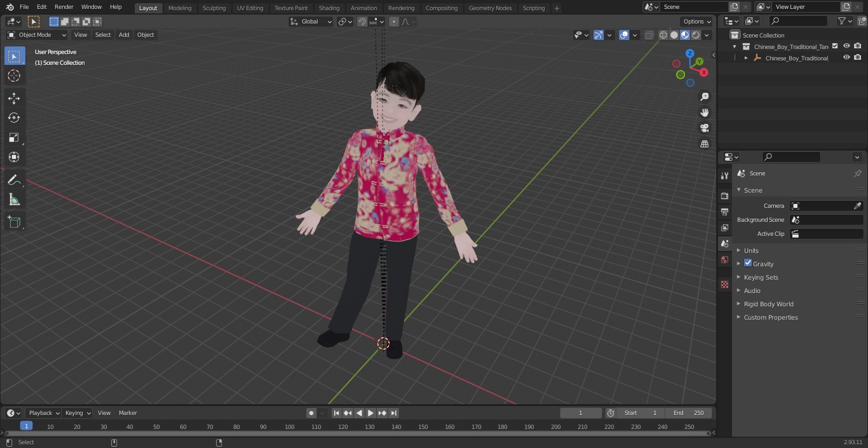Open Output properties tab
The width and height of the screenshot is (868, 448).
tap(724, 212)
